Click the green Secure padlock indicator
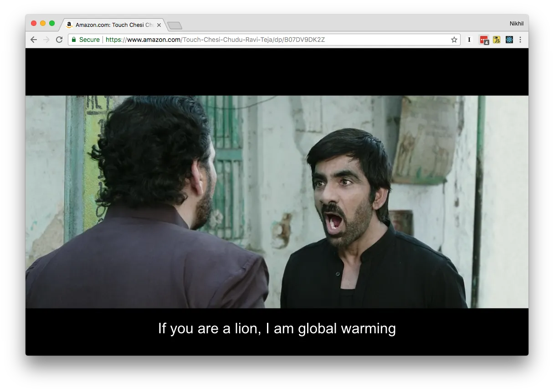The image size is (554, 392). coord(86,40)
